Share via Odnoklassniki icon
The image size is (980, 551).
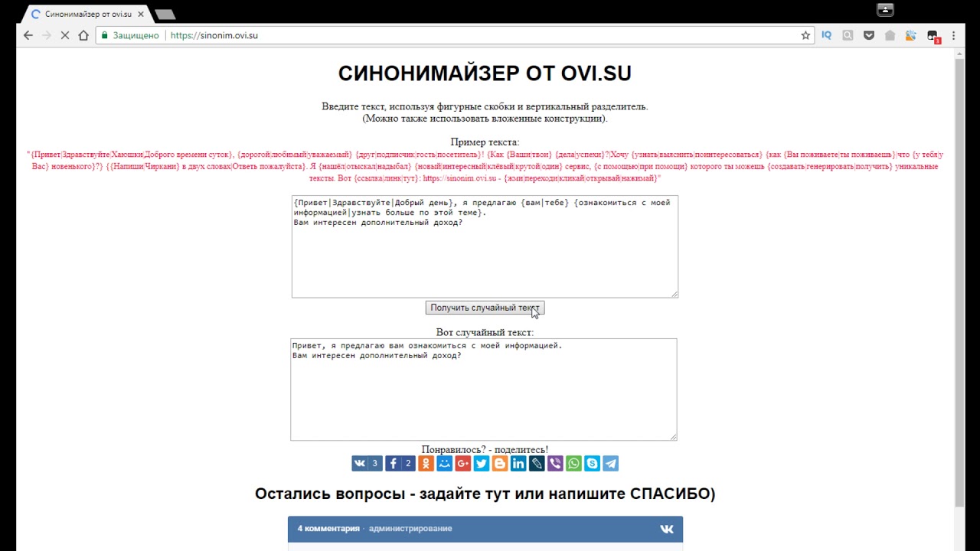426,463
